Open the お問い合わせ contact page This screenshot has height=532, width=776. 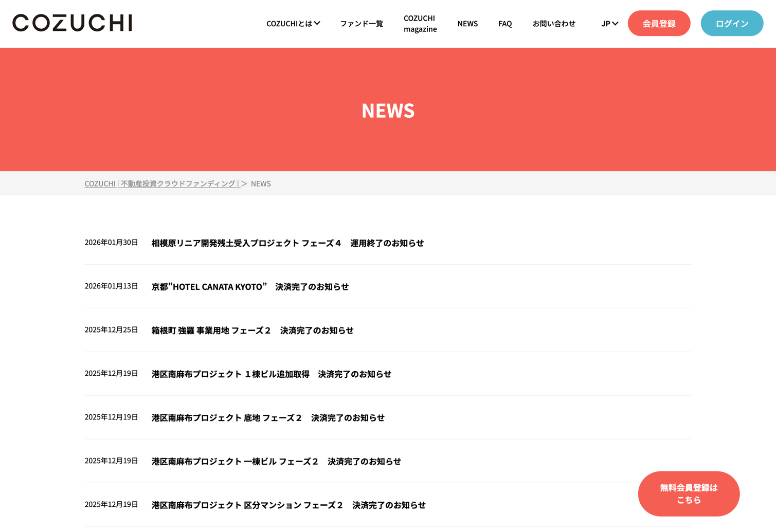[554, 24]
